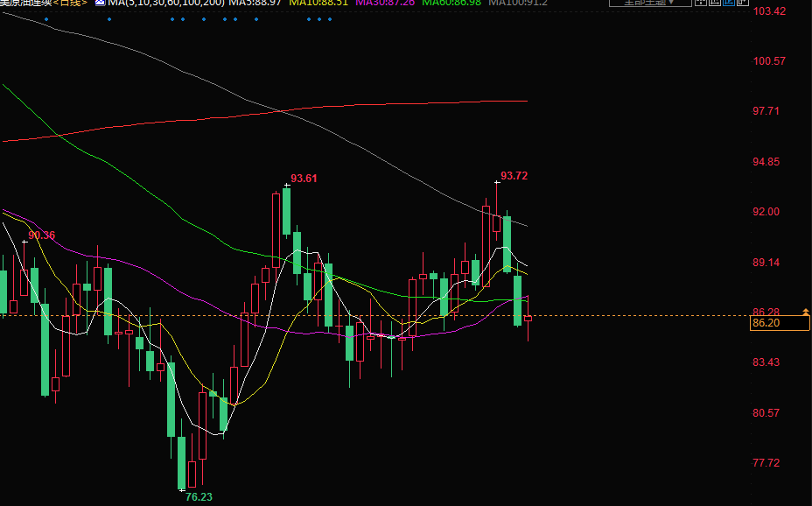Click the last blue event dot under the MA10 label
Image resolution: width=812 pixels, height=506 pixels.
tap(330, 19)
